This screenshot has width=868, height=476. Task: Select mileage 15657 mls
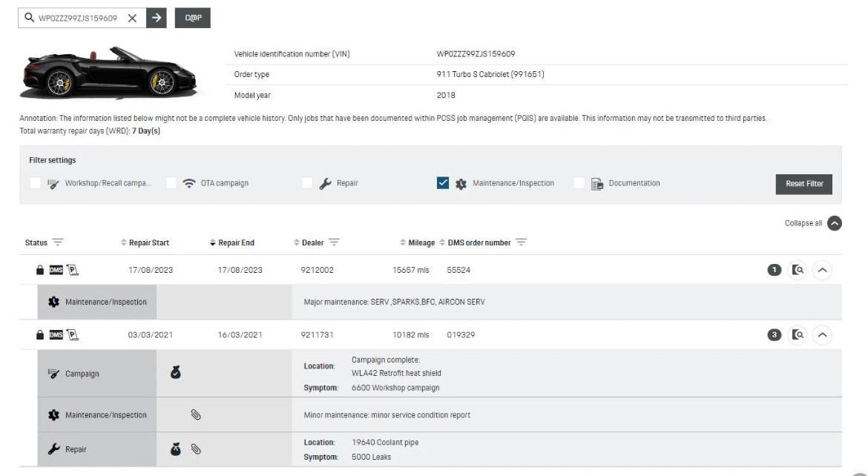pos(411,270)
